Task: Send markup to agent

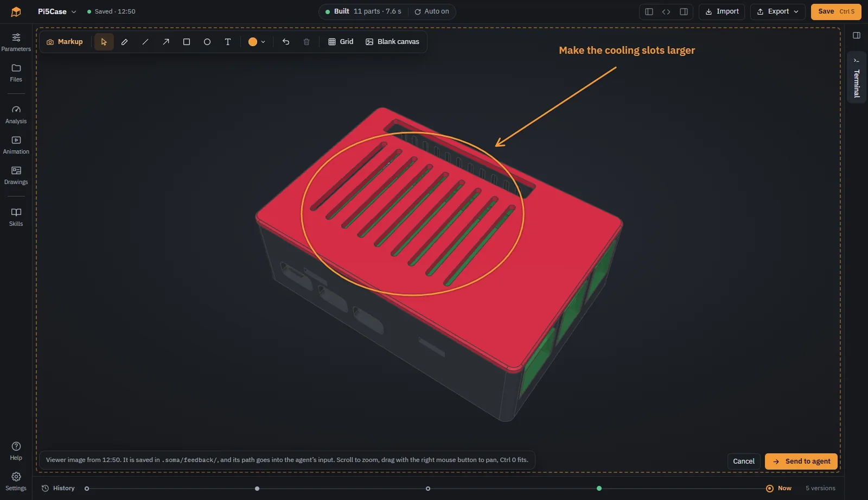Action: [x=801, y=461]
